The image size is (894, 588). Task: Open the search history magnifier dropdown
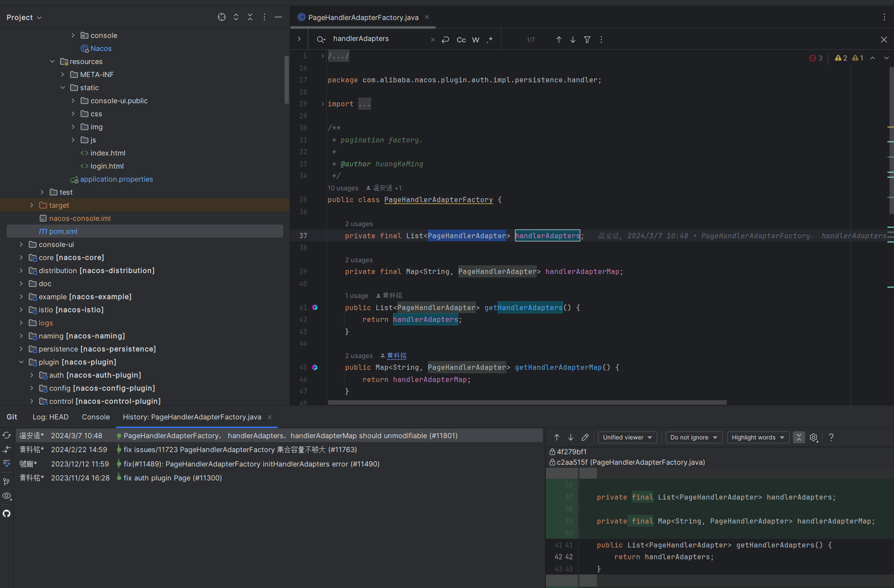321,40
